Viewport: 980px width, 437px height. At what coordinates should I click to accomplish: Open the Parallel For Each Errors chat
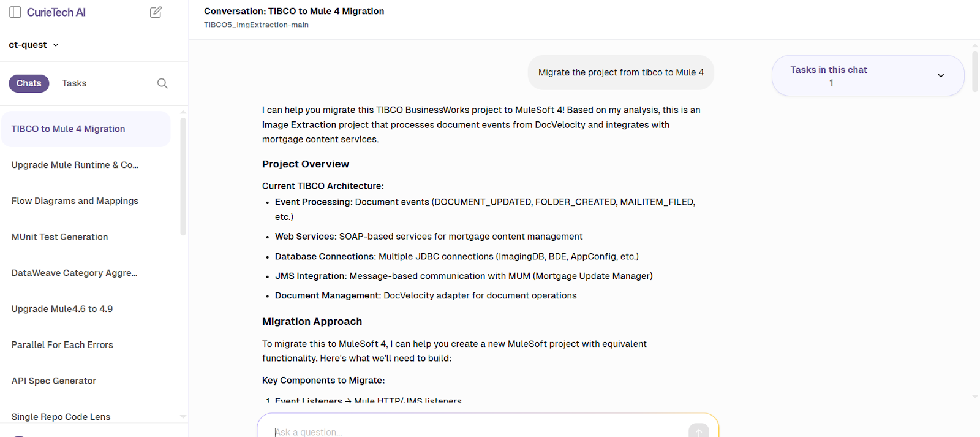point(62,344)
